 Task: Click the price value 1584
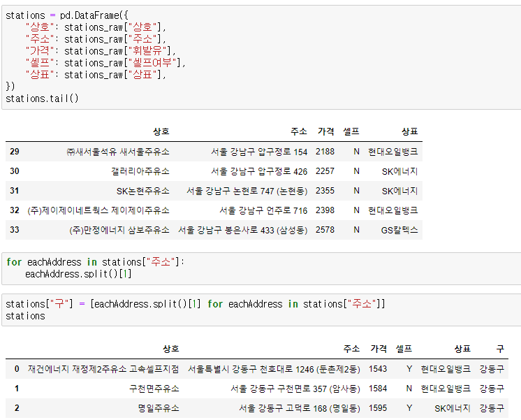point(378,389)
